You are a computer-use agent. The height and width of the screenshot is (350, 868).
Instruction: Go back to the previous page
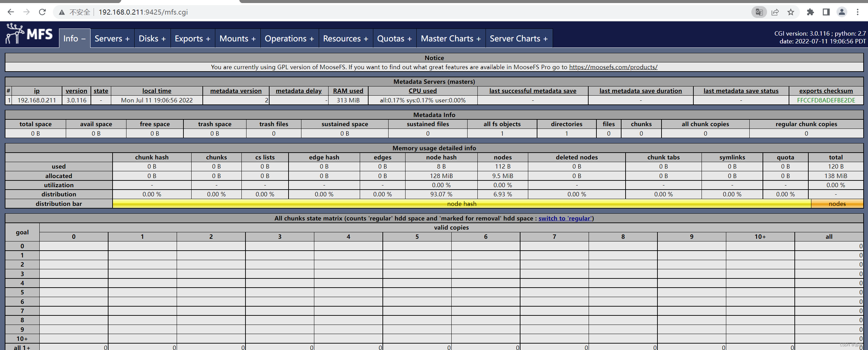pyautogui.click(x=11, y=12)
